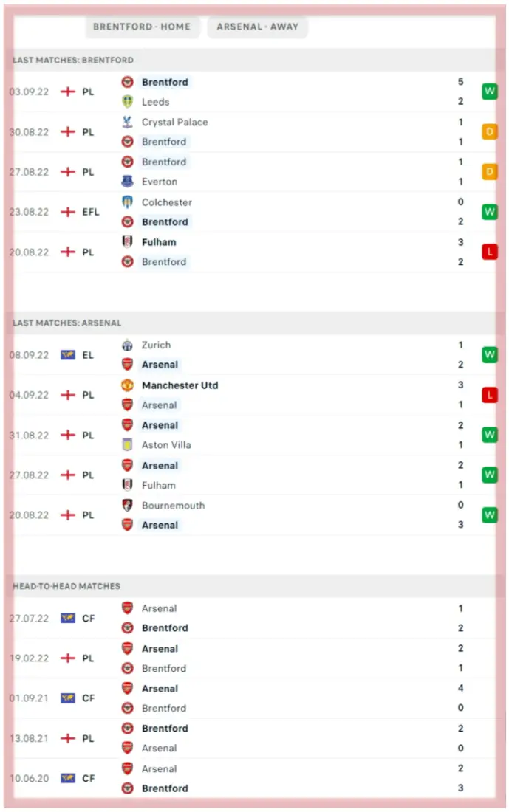Open the Manchester Utd team link
The width and height of the screenshot is (509, 812).
tap(180, 385)
